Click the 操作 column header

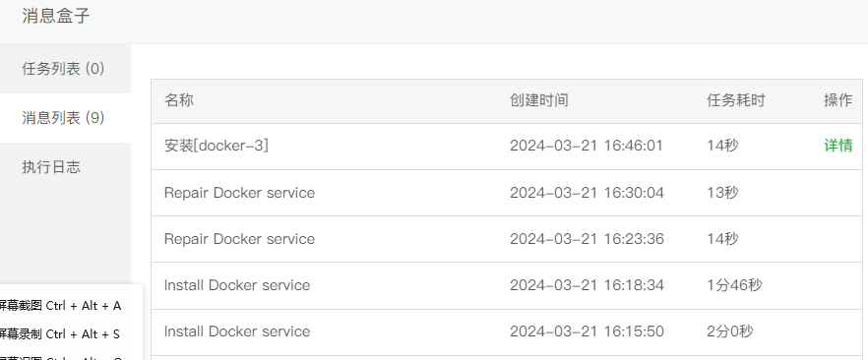[x=837, y=100]
